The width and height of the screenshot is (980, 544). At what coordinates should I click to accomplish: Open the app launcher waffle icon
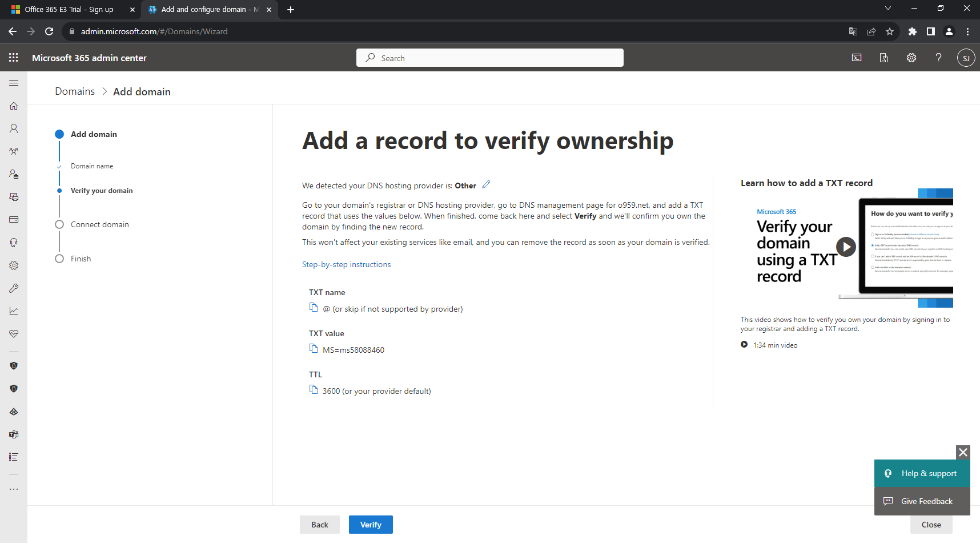[14, 58]
